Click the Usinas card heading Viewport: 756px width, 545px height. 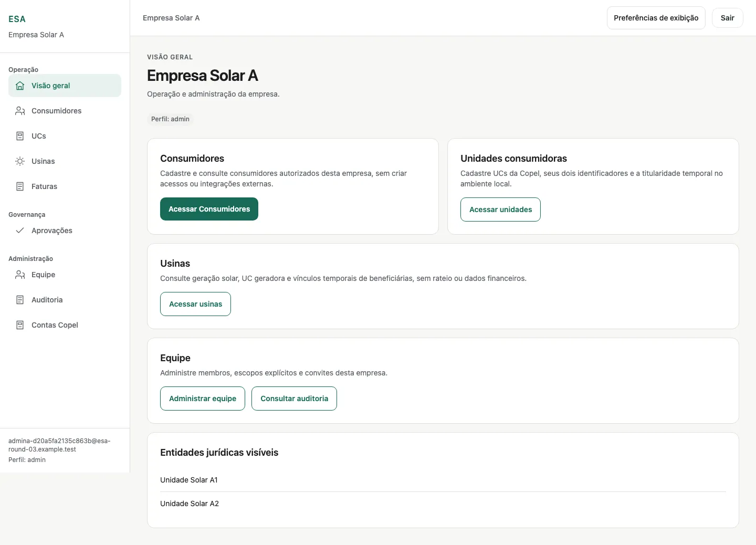[175, 264]
